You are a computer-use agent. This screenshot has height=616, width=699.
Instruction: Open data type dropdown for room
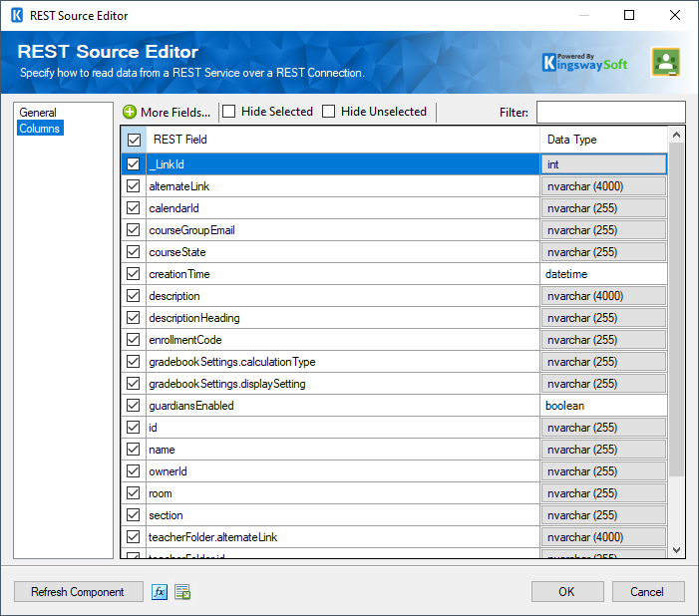(x=603, y=493)
